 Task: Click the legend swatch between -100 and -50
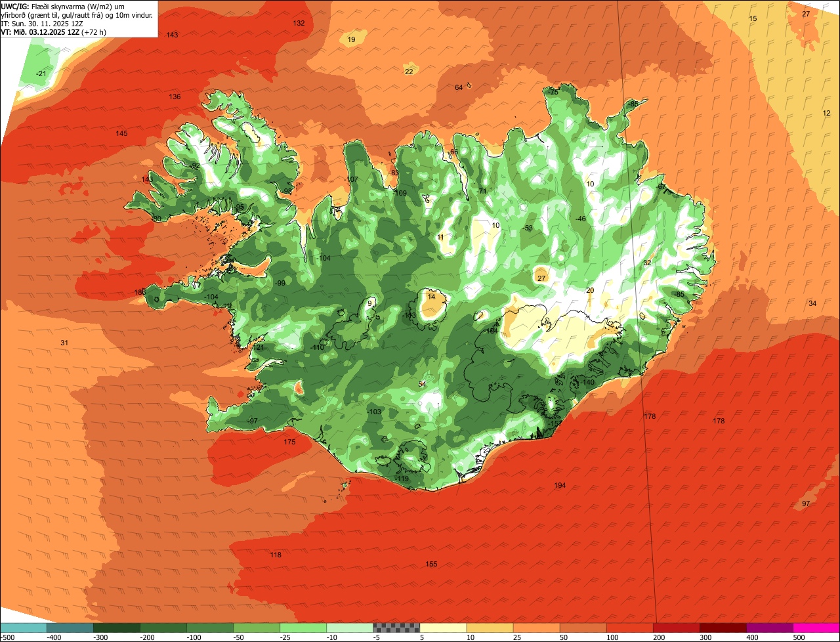point(210,628)
